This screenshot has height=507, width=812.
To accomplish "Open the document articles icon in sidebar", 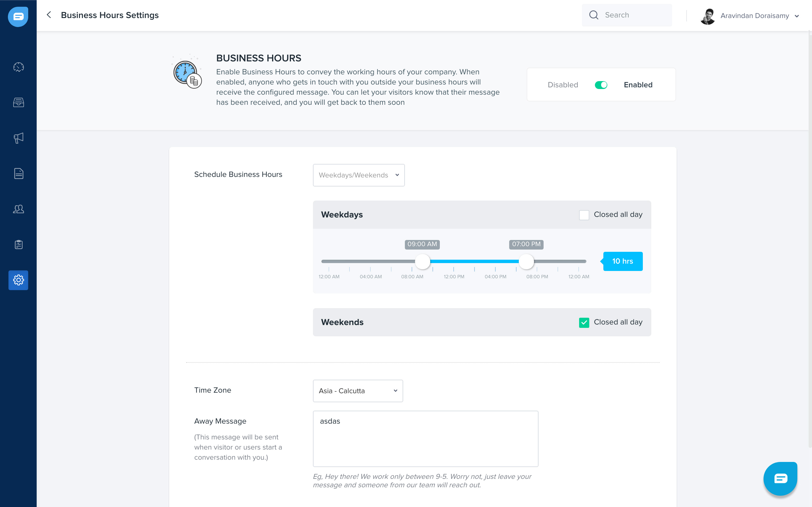I will [x=18, y=173].
